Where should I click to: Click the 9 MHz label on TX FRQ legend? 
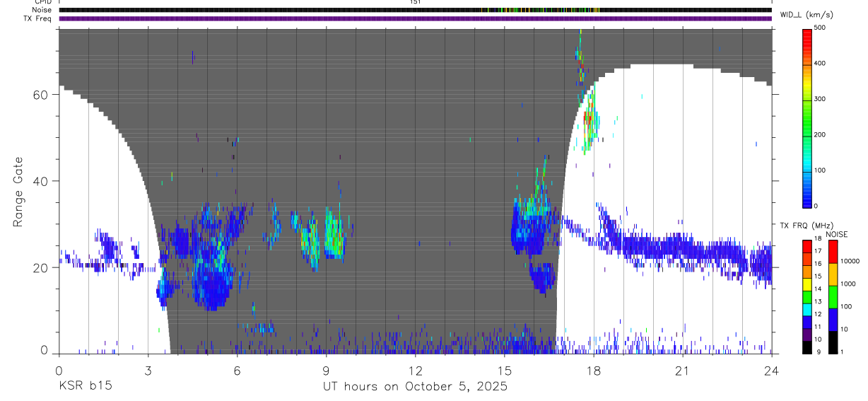(819, 352)
